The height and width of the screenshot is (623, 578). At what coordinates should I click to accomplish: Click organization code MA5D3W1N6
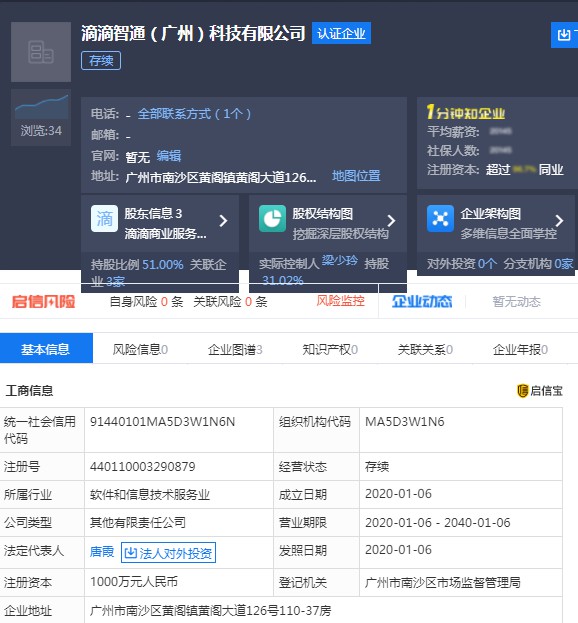(405, 422)
